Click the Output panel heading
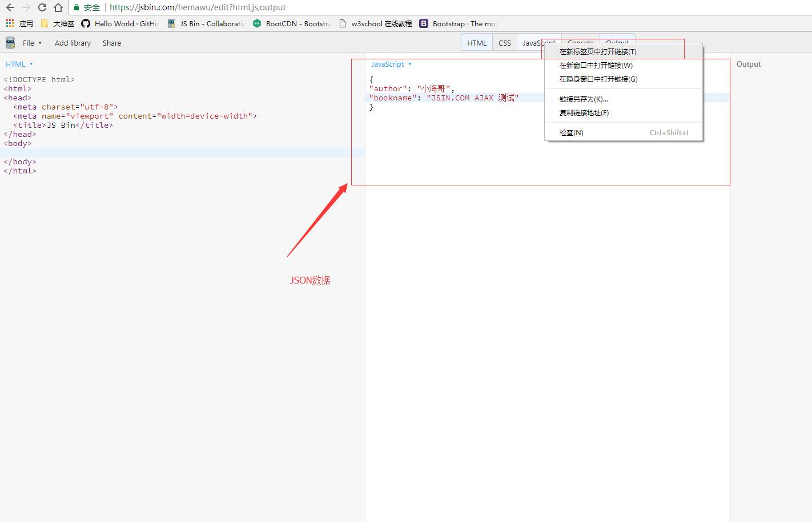 pos(749,64)
